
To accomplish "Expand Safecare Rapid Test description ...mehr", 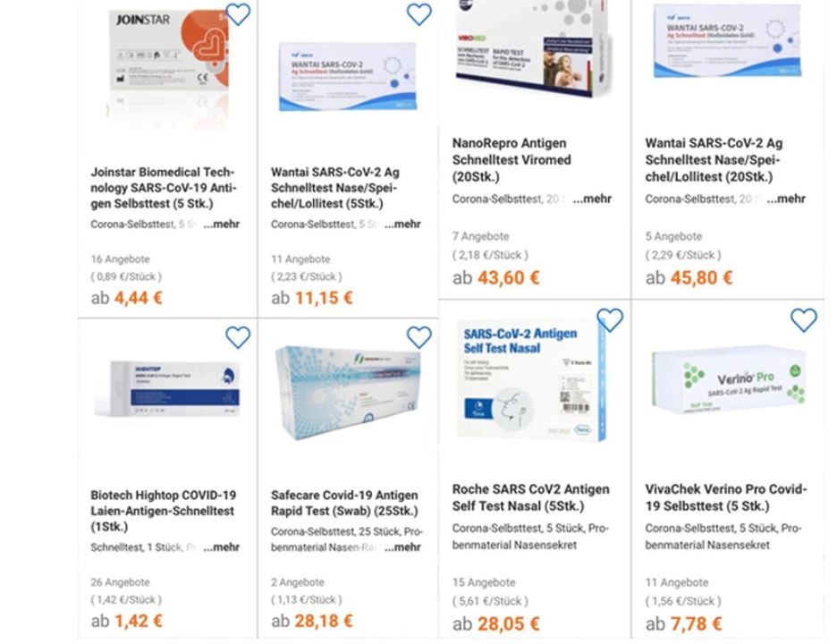I will 402,547.
